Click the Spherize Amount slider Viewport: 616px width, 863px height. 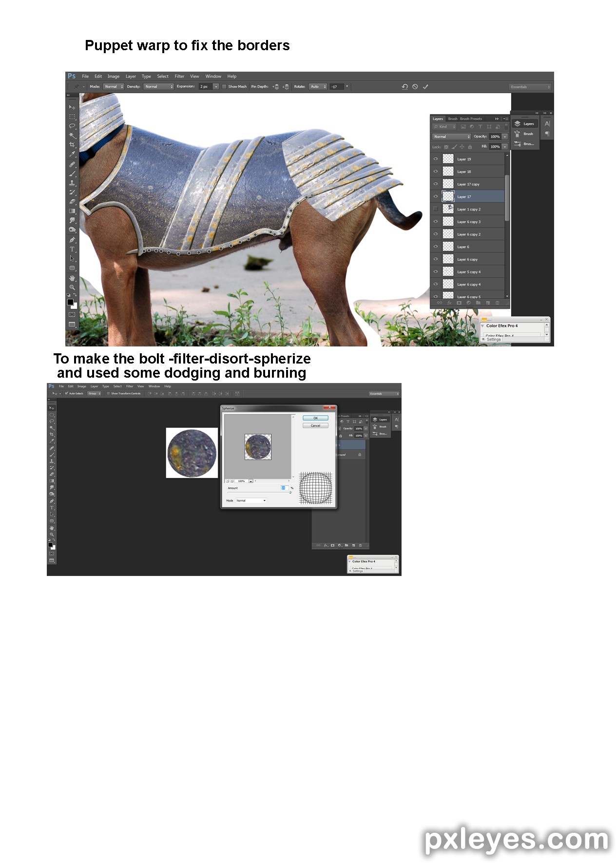[x=259, y=492]
